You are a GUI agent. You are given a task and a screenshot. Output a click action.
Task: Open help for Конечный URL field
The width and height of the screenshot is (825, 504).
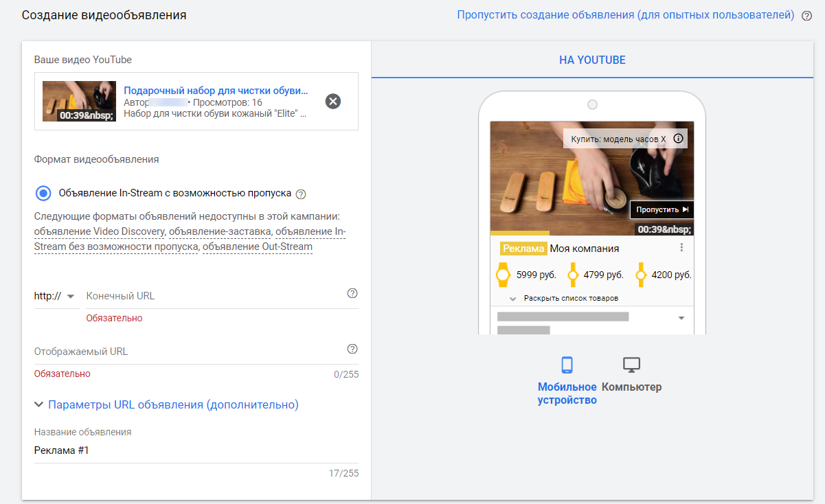(352, 293)
